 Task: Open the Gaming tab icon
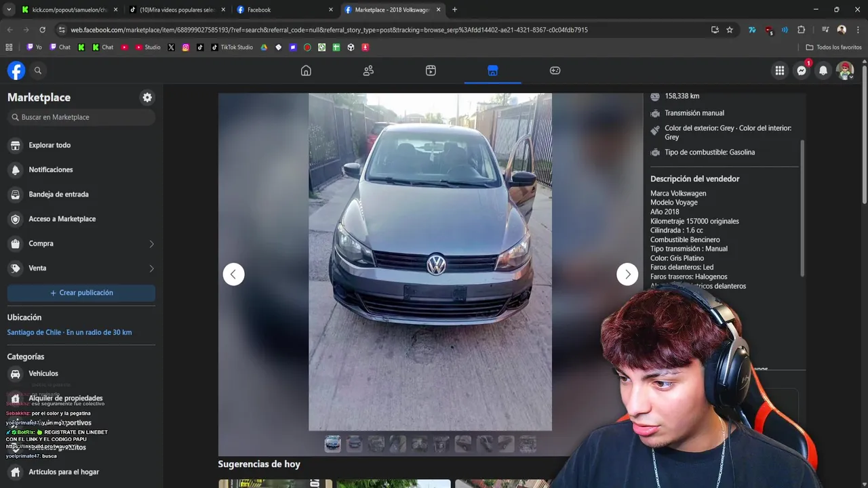pyautogui.click(x=555, y=70)
